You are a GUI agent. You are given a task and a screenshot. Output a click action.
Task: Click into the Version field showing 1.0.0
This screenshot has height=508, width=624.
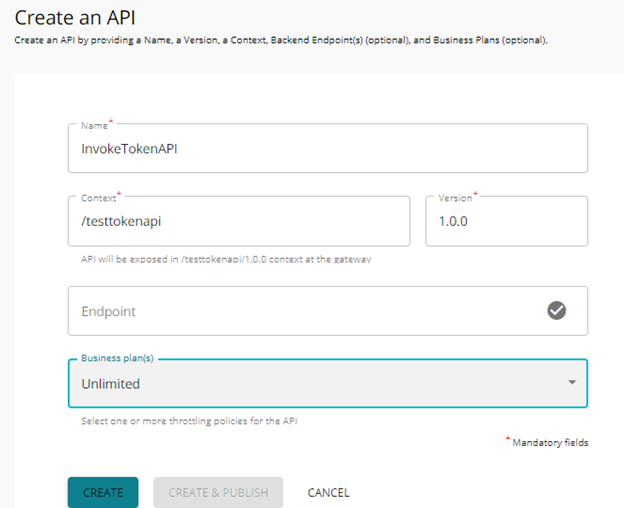tap(506, 221)
